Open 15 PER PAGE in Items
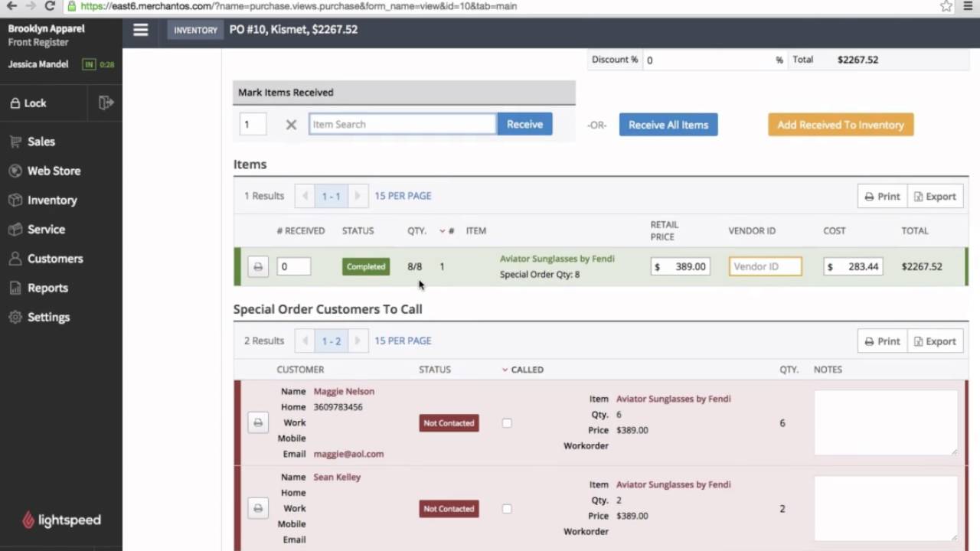 [403, 196]
